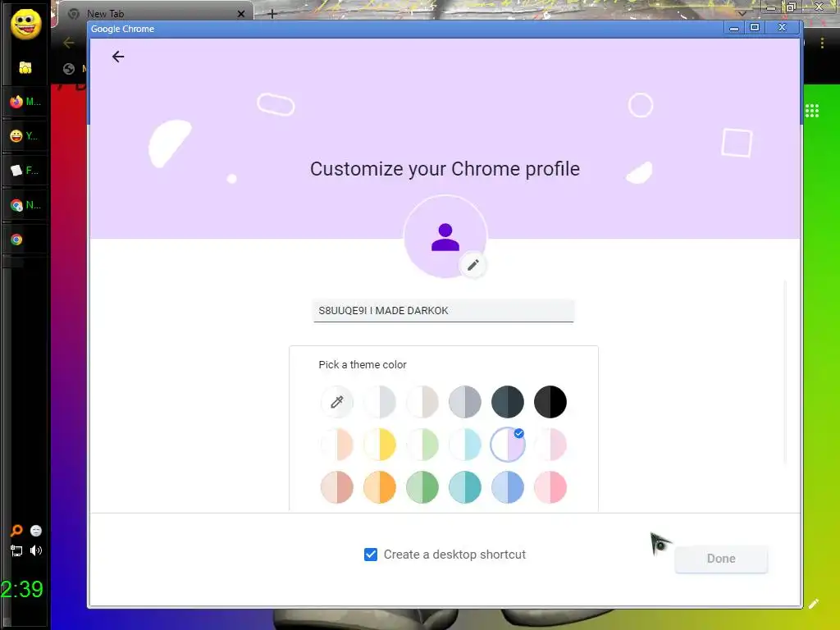Choose the bright pink theme color
Image resolution: width=840 pixels, height=630 pixels.
point(550,487)
